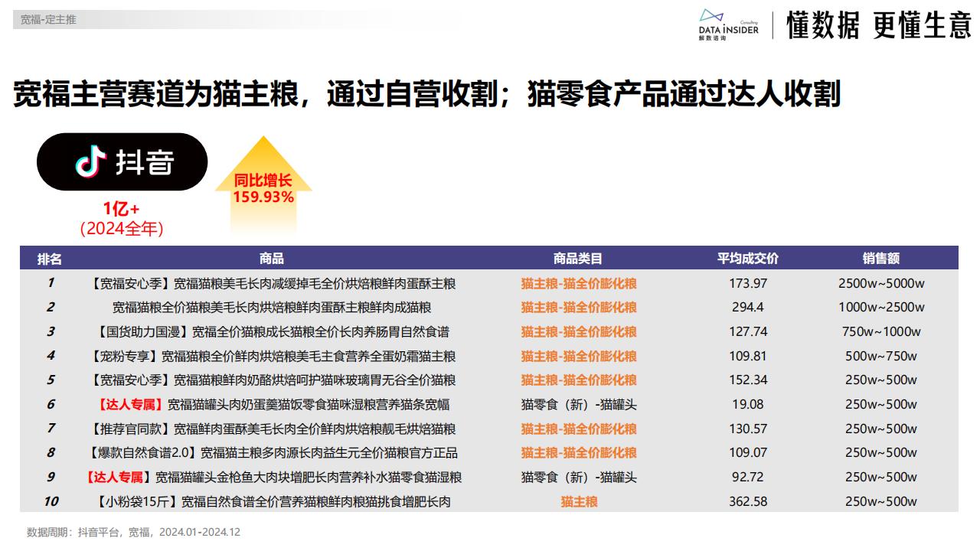Select the 【爆款自然食谱2.0】 product name
The image size is (980, 551).
[273, 452]
